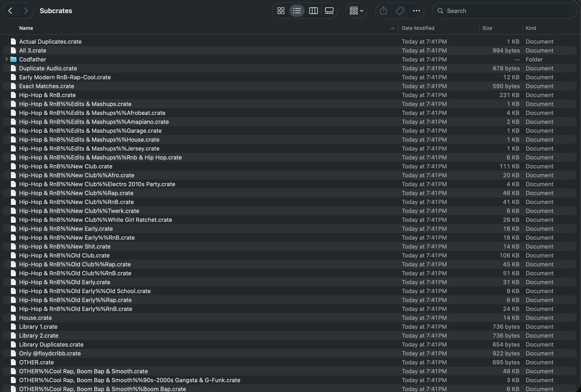Select Library 1.crate document icon
Image resolution: width=581 pixels, height=392 pixels.
13,327
